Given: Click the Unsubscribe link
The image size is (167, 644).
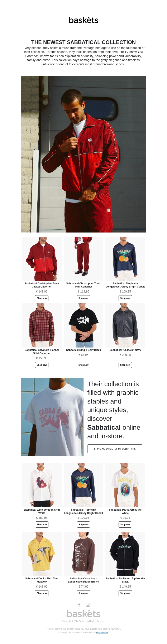Looking at the screenshot, I should [x=102, y=632].
